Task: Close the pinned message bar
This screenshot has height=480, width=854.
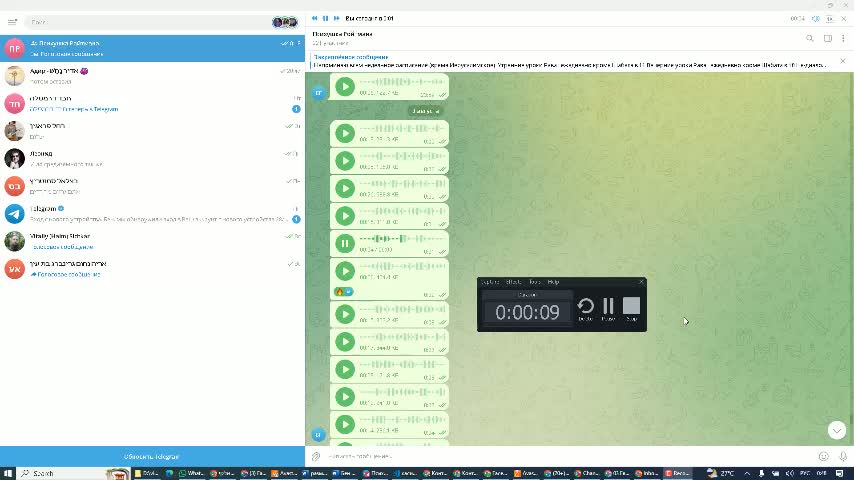Action: click(842, 61)
